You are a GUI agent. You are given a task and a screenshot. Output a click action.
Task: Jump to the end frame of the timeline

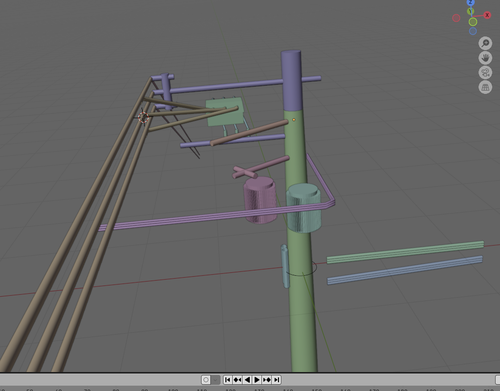276,380
